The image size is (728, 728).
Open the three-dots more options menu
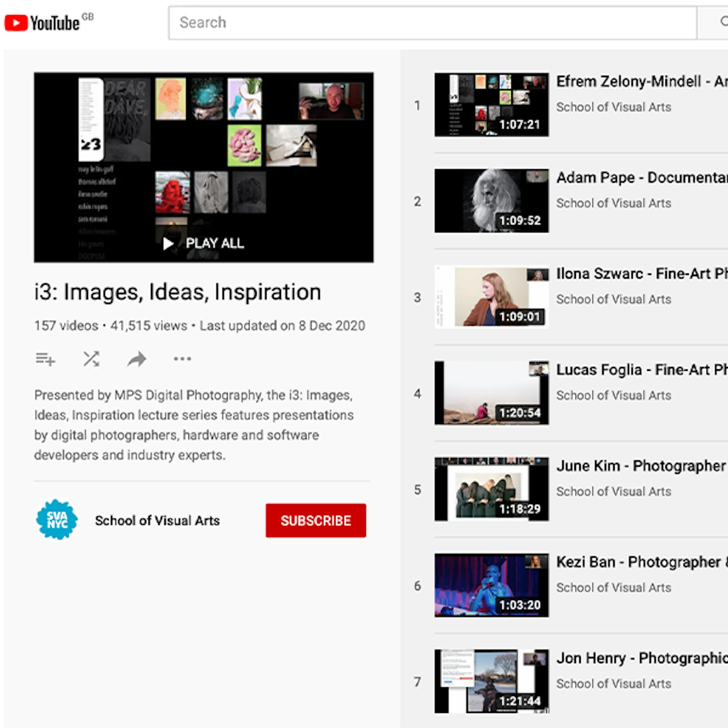point(182,359)
